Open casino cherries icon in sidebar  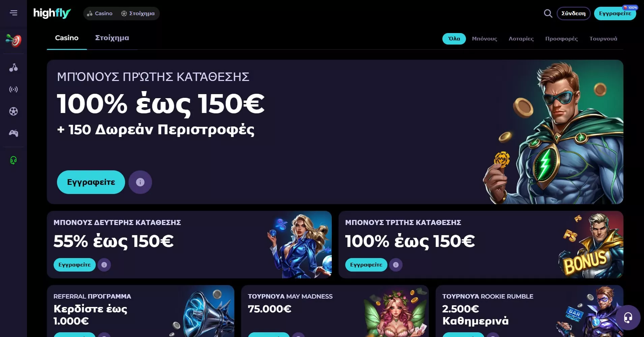click(13, 67)
